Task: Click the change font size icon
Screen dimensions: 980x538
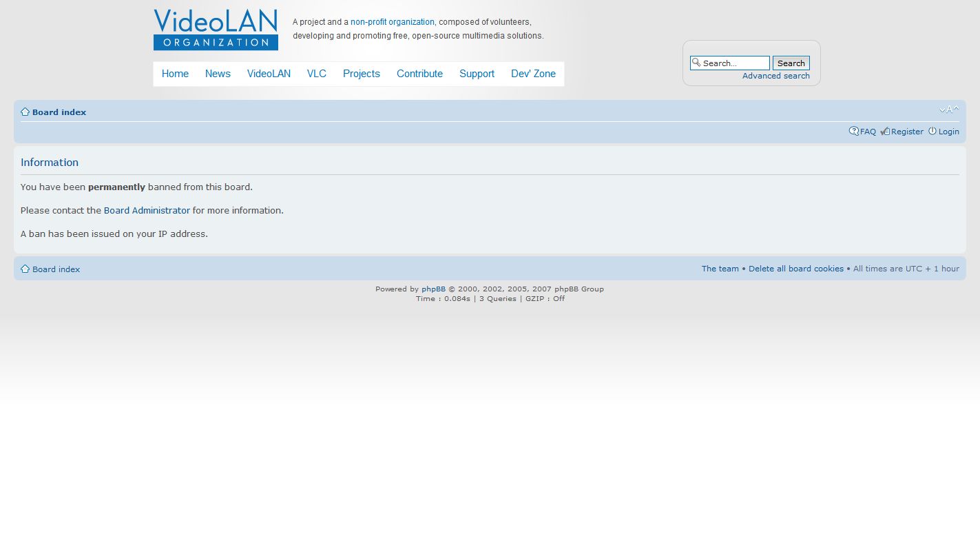Action: 948,110
